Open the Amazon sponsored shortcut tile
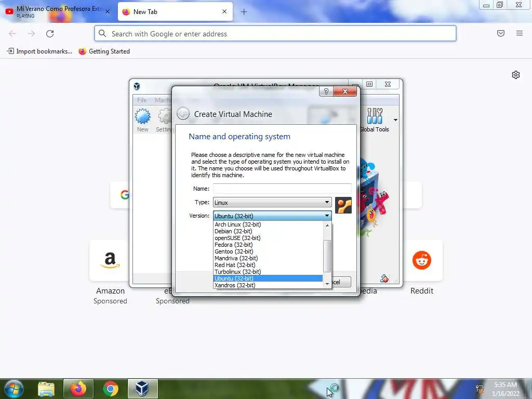The image size is (532, 399). (110, 261)
